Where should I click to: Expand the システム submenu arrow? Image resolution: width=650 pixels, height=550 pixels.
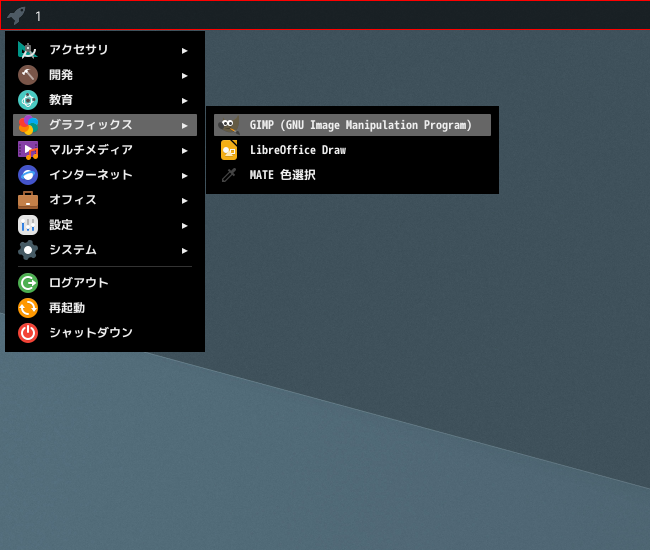tap(184, 251)
